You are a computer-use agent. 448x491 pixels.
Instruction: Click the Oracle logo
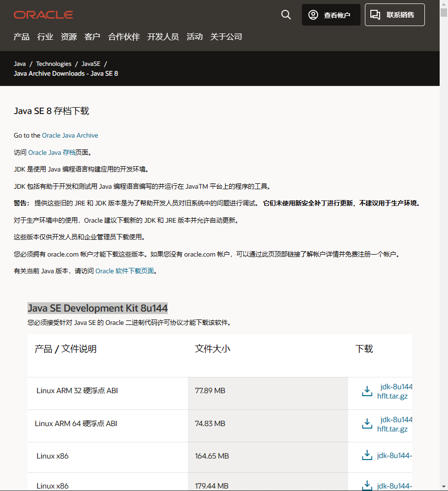point(43,15)
